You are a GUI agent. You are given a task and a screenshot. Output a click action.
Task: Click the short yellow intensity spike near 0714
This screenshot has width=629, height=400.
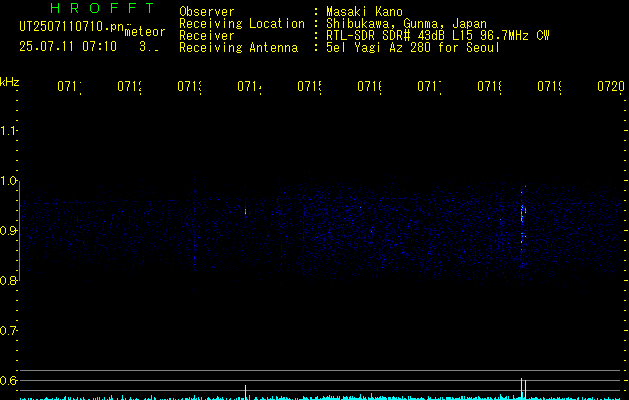tap(245, 392)
